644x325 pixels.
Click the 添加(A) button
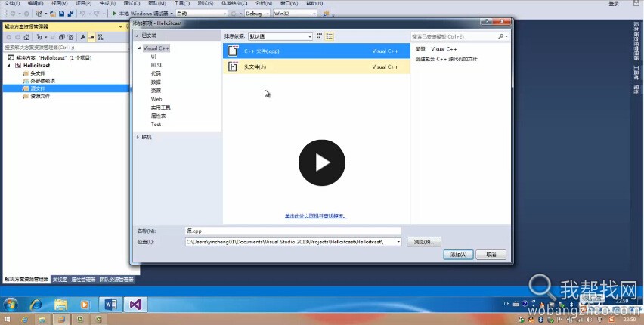coord(458,255)
